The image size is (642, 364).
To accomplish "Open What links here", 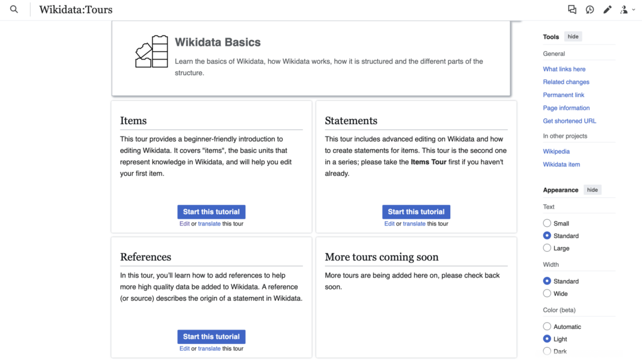I will click(x=564, y=69).
